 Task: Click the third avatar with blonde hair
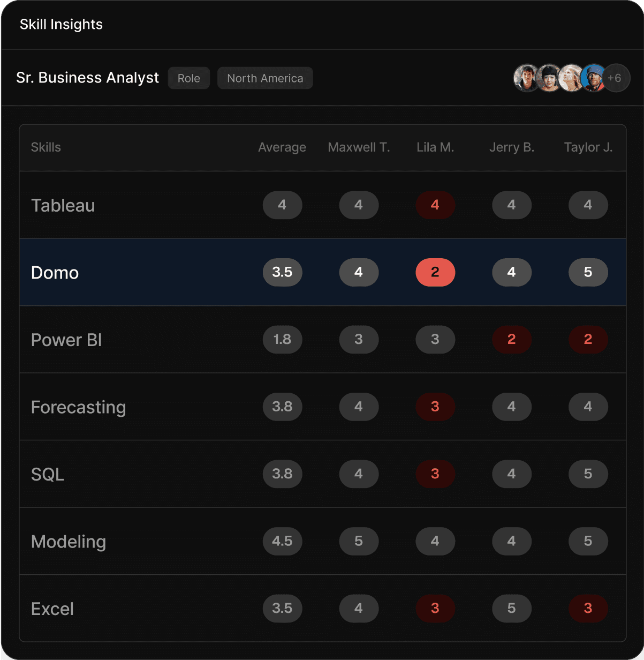tap(570, 78)
